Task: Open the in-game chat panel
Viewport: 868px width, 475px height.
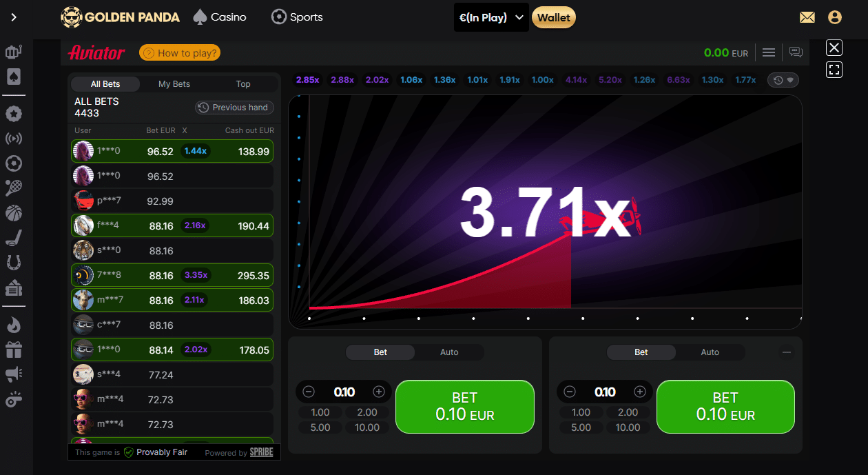Action: coord(796,52)
